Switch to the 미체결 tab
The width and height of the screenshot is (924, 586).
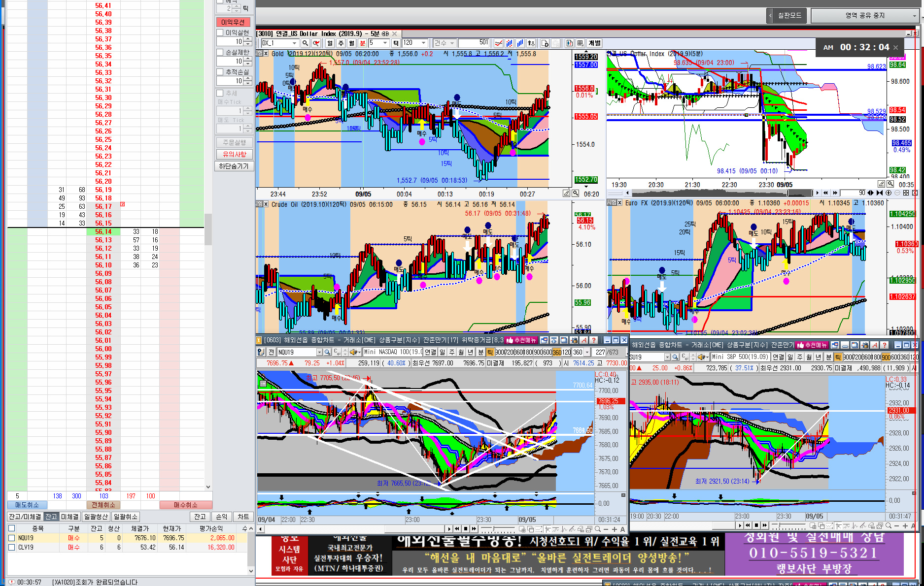[69, 517]
